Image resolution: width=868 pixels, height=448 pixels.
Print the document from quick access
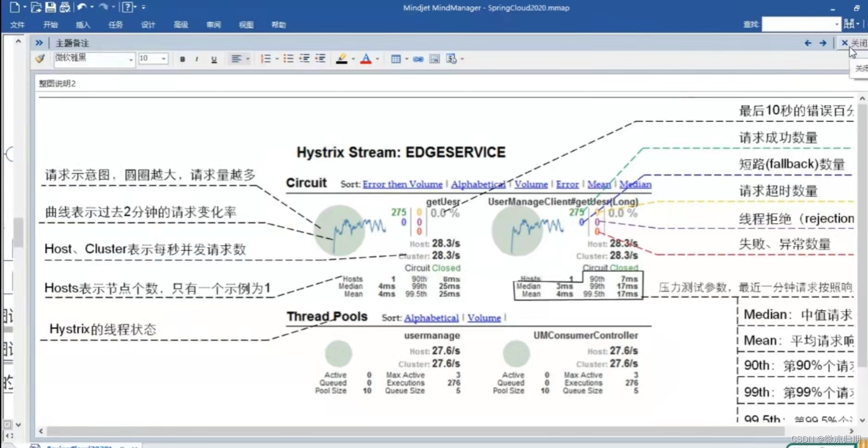[64, 7]
